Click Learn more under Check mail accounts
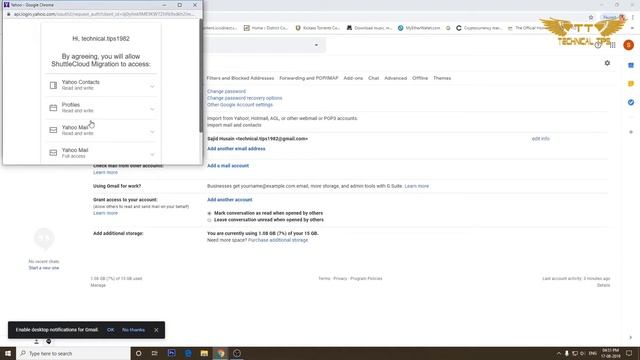Screen dimensions: 640x360 point(105,173)
